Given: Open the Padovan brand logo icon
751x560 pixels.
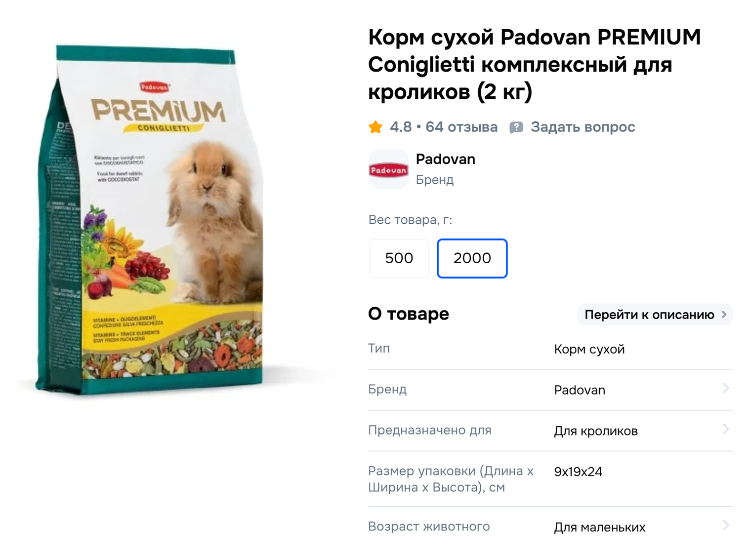Looking at the screenshot, I should click(388, 169).
